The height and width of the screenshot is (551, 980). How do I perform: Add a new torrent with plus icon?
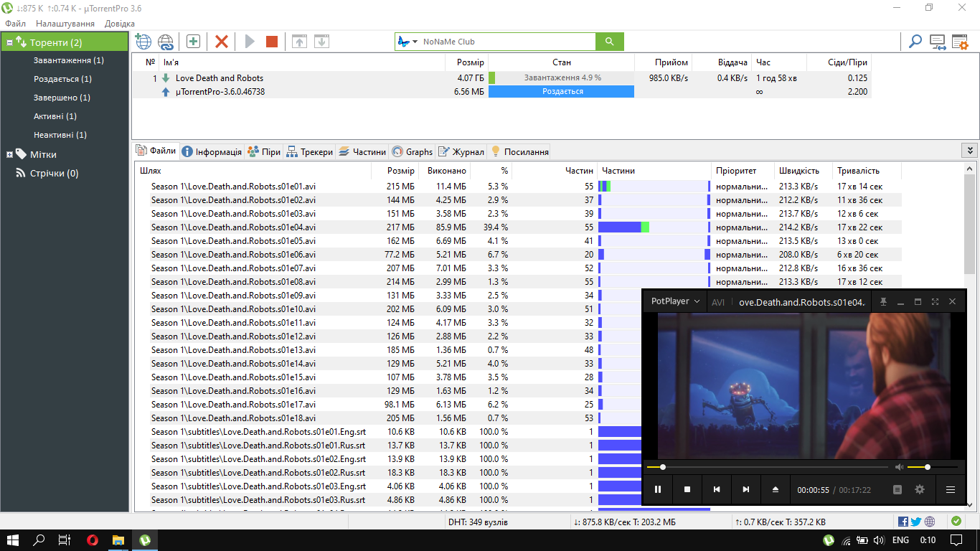pyautogui.click(x=193, y=42)
